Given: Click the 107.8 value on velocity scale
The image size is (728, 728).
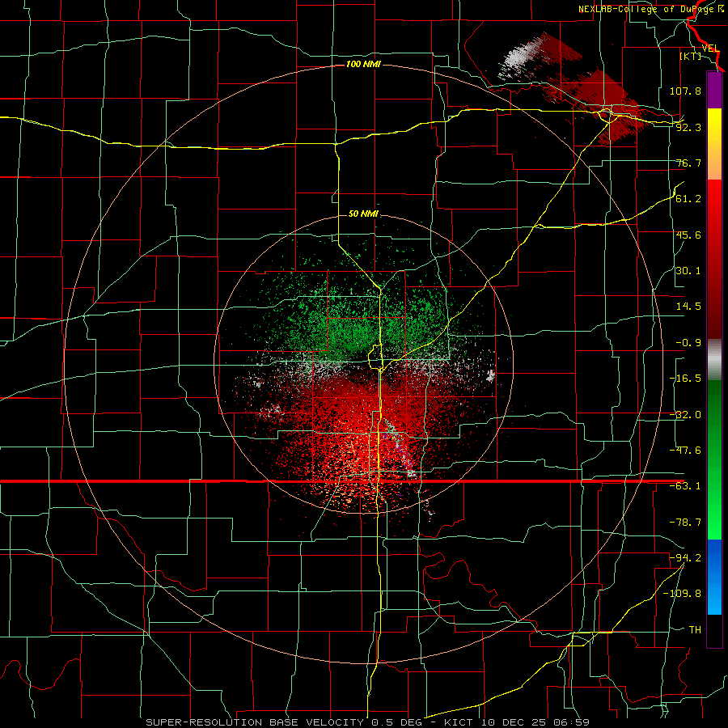Looking at the screenshot, I should [685, 91].
